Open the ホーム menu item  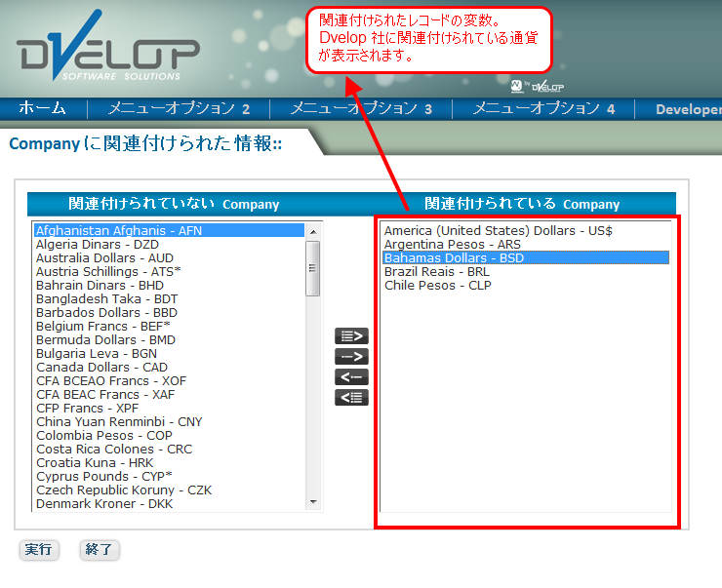(x=42, y=109)
